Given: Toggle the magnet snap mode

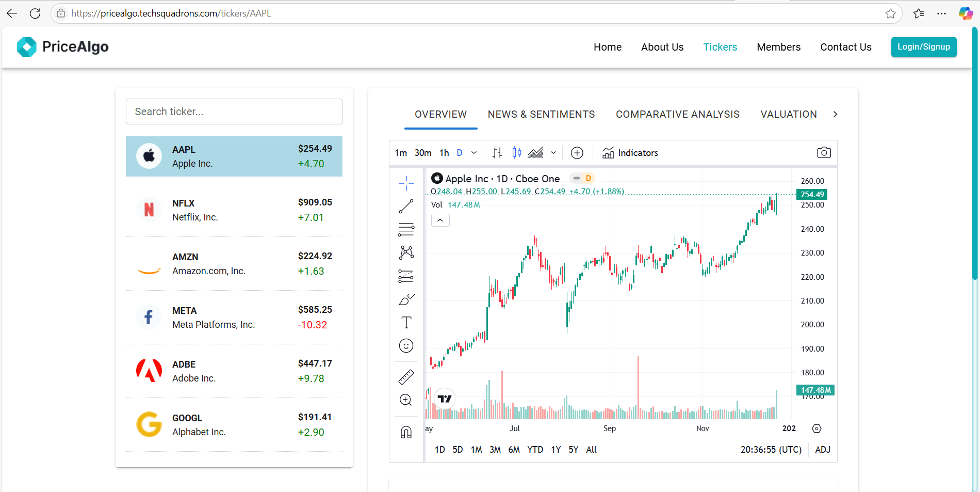Looking at the screenshot, I should coord(406,432).
